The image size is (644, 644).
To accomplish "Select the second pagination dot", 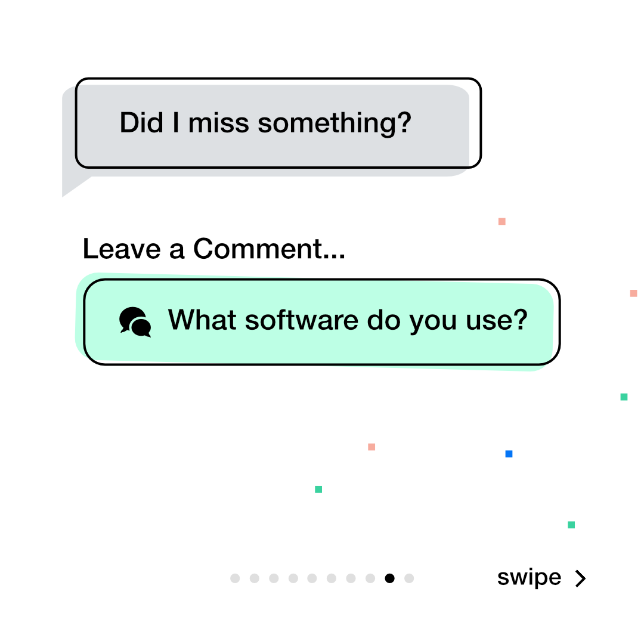I will click(255, 578).
